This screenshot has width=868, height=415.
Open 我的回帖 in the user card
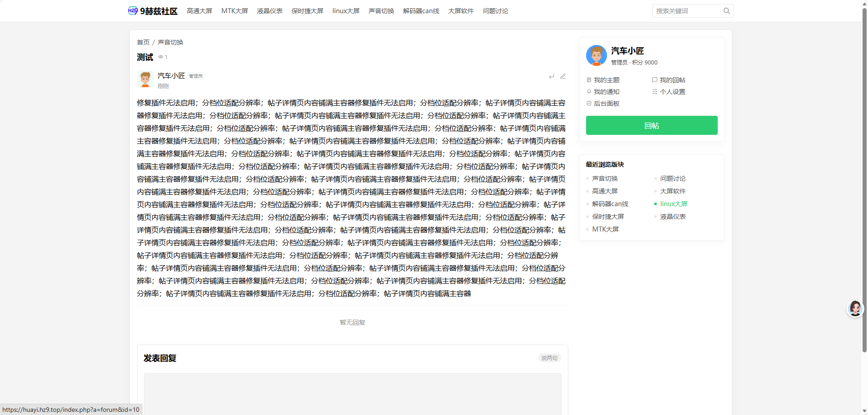(669, 80)
